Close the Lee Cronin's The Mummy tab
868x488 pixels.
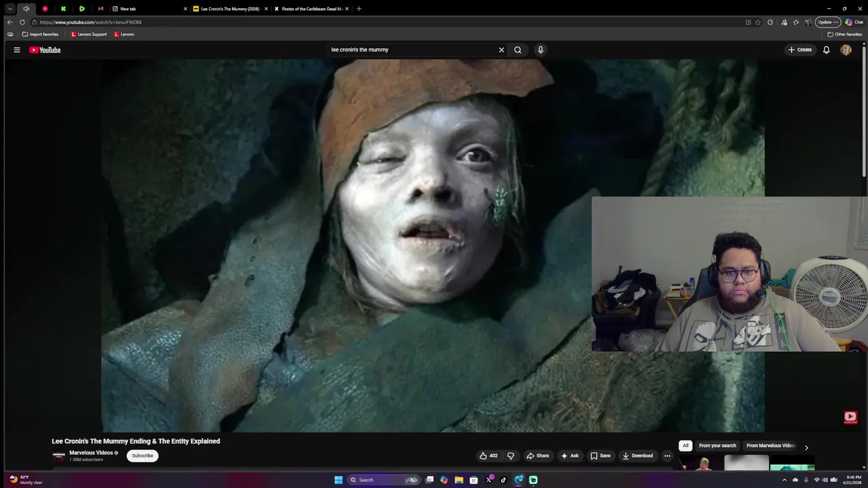(x=266, y=9)
